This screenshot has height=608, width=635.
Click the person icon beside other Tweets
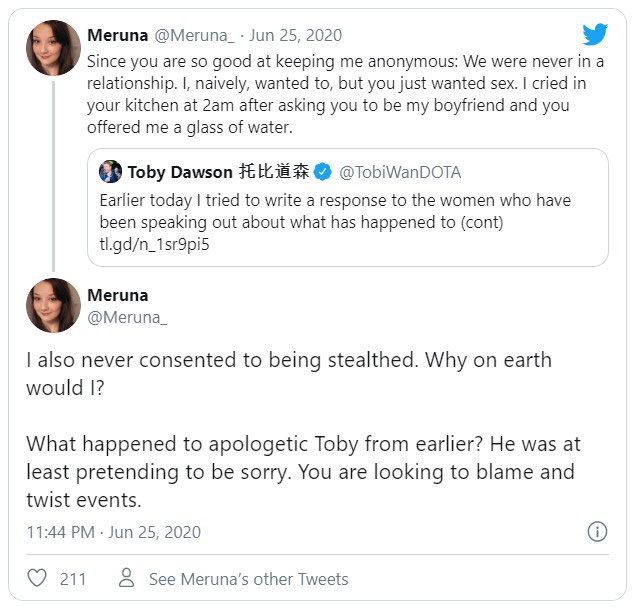click(x=126, y=578)
